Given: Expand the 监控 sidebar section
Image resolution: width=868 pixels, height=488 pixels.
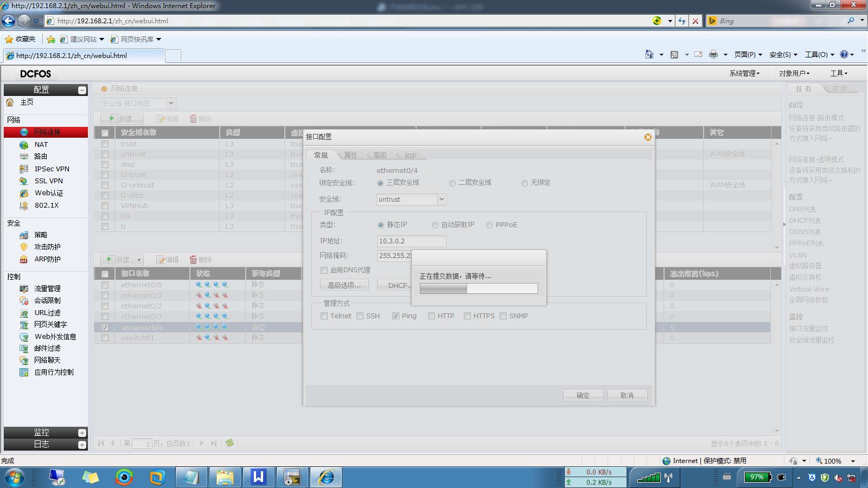Looking at the screenshot, I should [82, 433].
